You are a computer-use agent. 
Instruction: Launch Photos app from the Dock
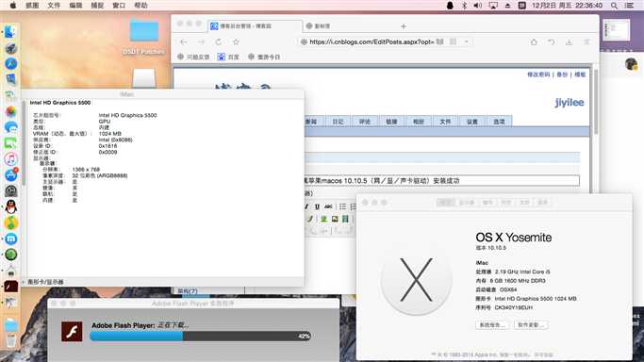pos(10,111)
